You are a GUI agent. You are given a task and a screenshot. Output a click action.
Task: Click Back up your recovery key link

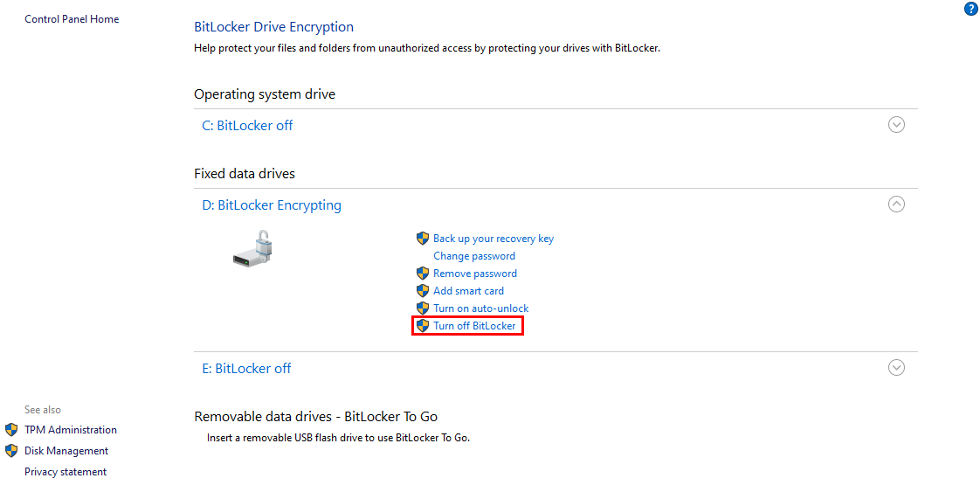tap(493, 239)
